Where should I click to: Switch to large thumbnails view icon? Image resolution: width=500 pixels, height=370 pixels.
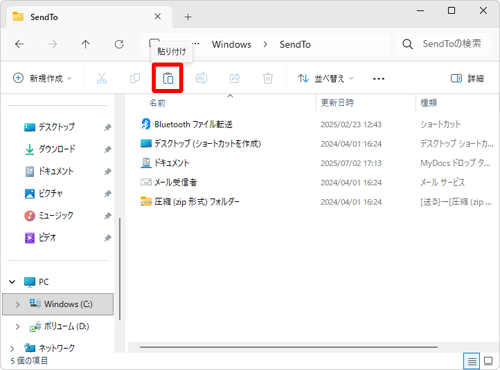click(x=488, y=361)
